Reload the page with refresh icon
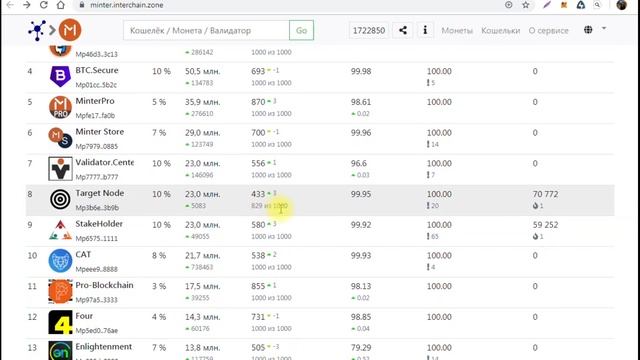Image resolution: width=640 pixels, height=360 pixels. (44, 5)
